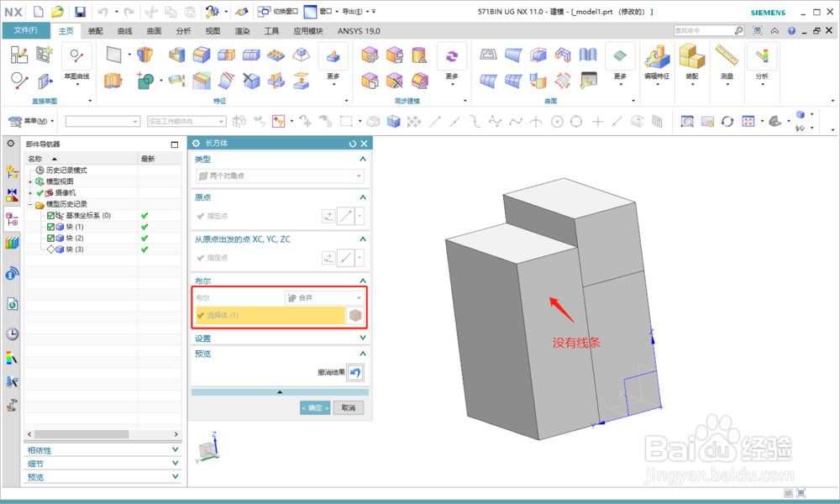Screen dimensions: 840x504
Task: Click the fit view icon in the top toolbar
Action: click(x=748, y=122)
